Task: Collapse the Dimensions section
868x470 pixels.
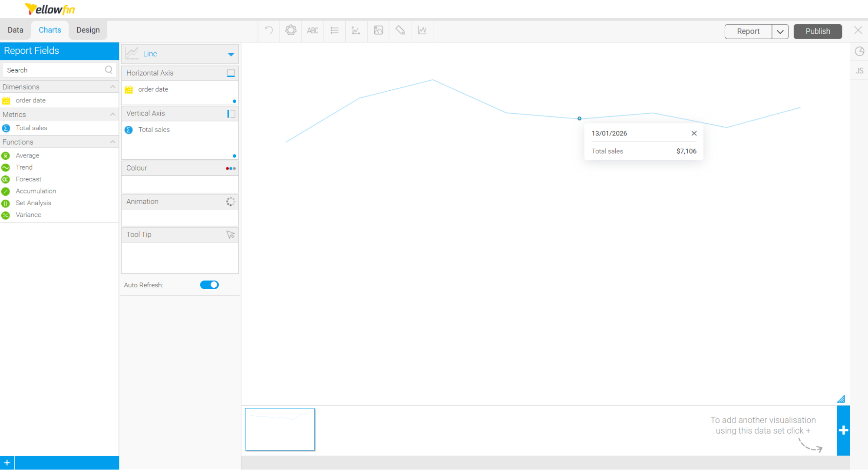Action: click(x=112, y=86)
